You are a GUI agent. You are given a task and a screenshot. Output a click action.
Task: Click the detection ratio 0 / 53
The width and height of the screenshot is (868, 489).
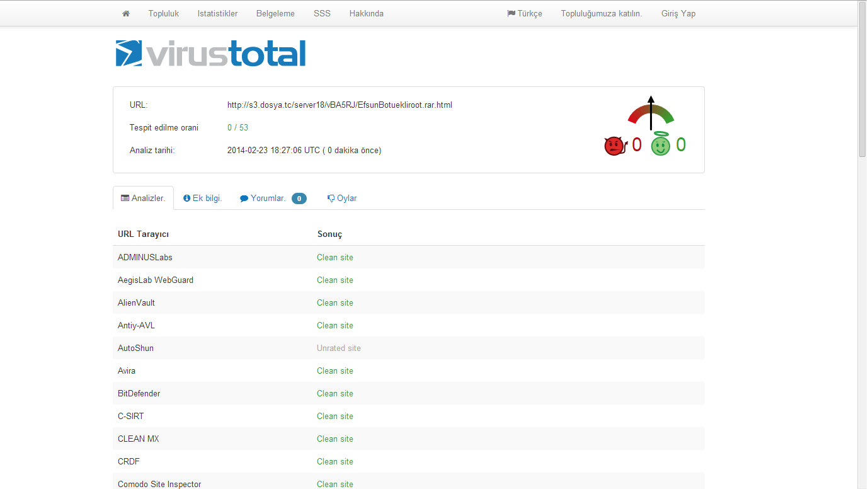(237, 128)
